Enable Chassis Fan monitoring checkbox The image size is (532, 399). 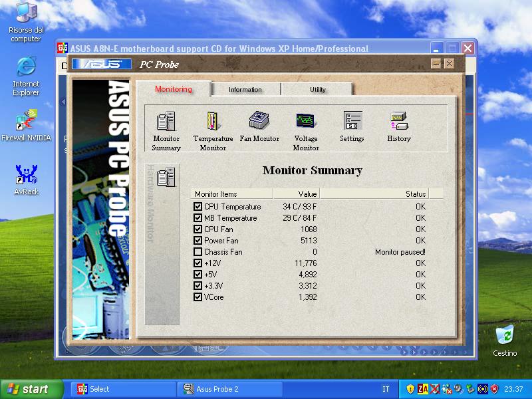[198, 252]
